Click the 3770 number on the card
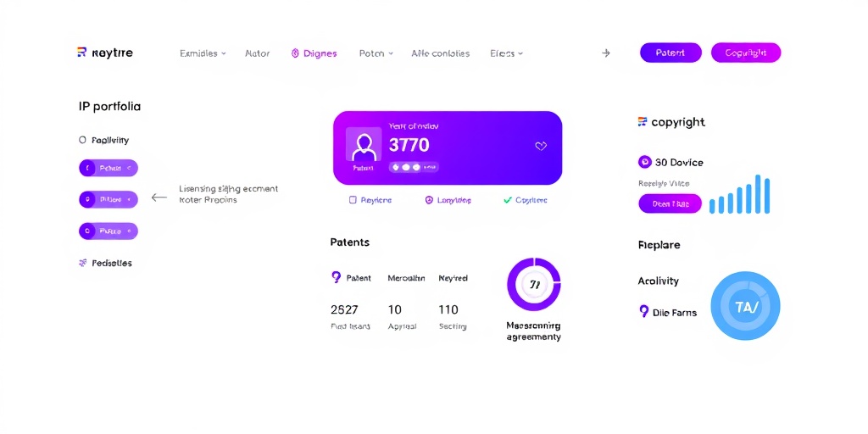Image resolution: width=868 pixels, height=434 pixels. pos(409,145)
